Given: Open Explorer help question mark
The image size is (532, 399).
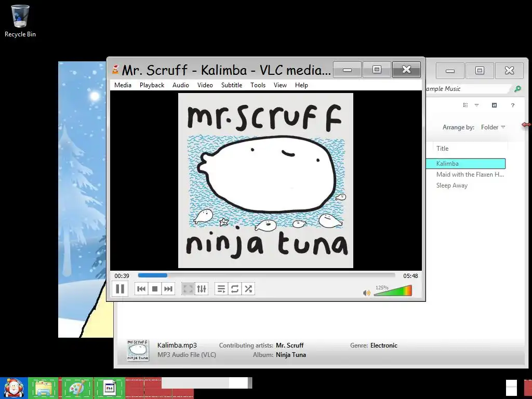Looking at the screenshot, I should pyautogui.click(x=513, y=105).
